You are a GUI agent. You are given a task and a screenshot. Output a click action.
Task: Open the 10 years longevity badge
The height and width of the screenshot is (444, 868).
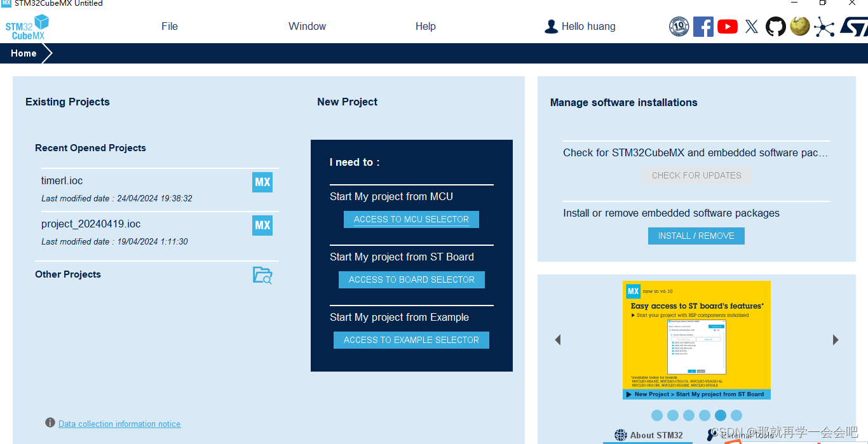[679, 27]
